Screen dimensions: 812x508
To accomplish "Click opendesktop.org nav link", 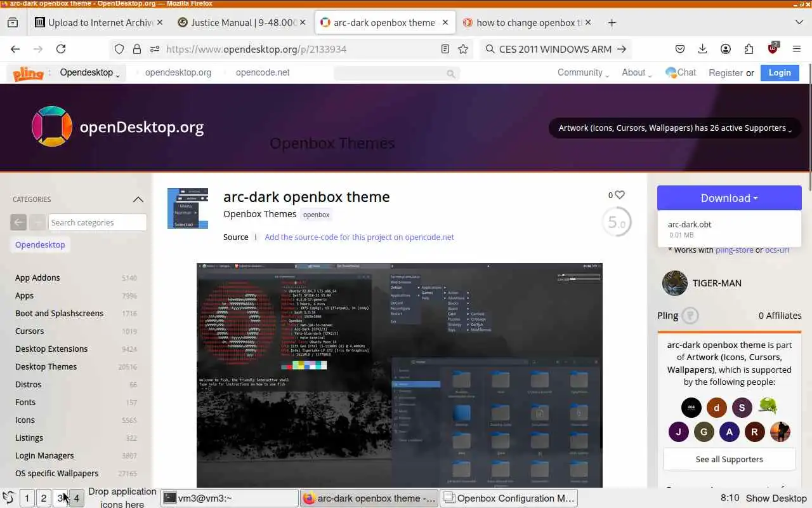I will pyautogui.click(x=178, y=72).
